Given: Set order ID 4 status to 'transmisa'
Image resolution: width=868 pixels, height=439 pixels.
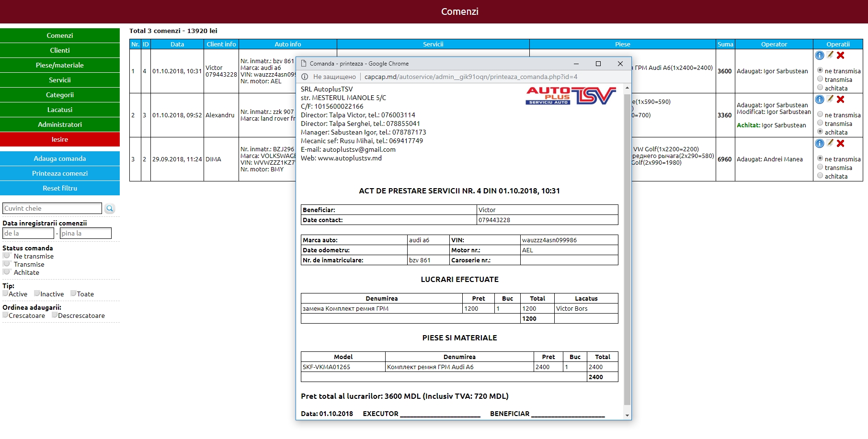Looking at the screenshot, I should point(820,79).
